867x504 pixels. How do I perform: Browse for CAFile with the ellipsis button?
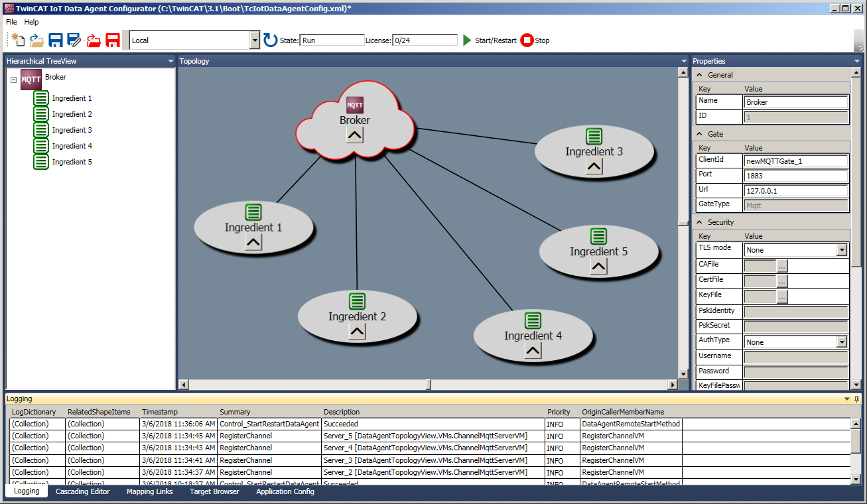[782, 266]
